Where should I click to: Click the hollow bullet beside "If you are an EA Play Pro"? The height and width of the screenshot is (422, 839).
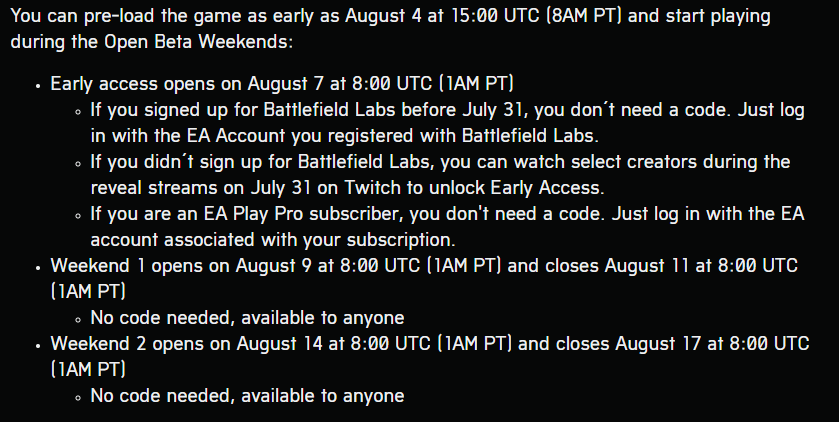[x=78, y=216]
